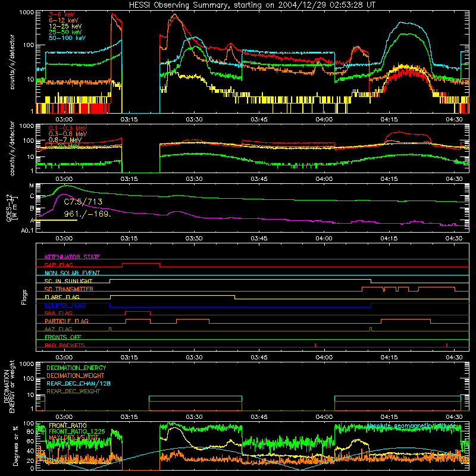Image resolution: width=476 pixels, height=476 pixels.
Task: Click the REAR_DEC_WEIGHT legend label
Action: pyautogui.click(x=73, y=392)
